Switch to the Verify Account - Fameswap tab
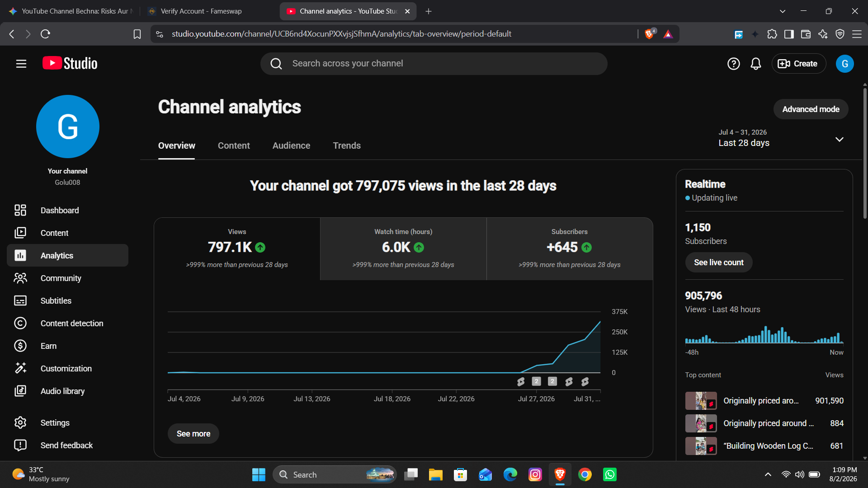The image size is (868, 488). [x=208, y=11]
